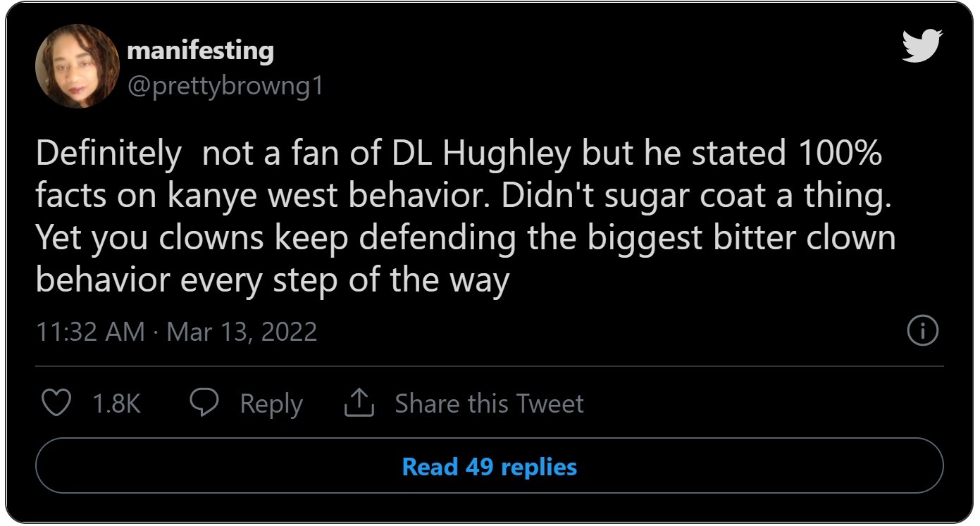Click the share upload arrow icon

coord(358,403)
